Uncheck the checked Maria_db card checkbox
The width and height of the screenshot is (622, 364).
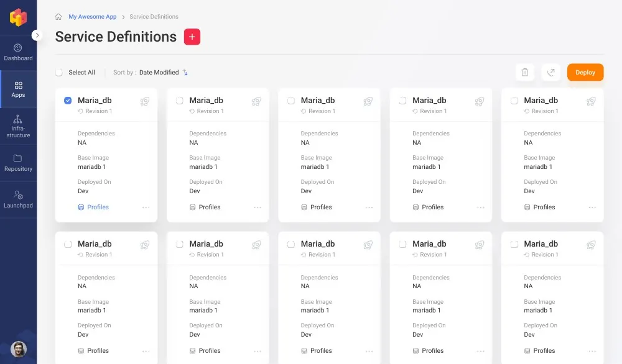[x=68, y=101]
